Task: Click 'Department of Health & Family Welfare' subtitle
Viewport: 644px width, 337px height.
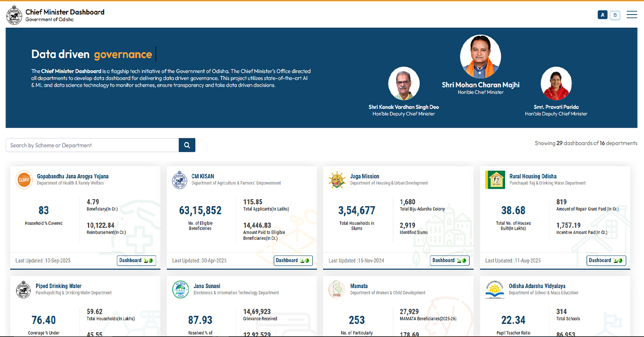Action: [x=70, y=183]
